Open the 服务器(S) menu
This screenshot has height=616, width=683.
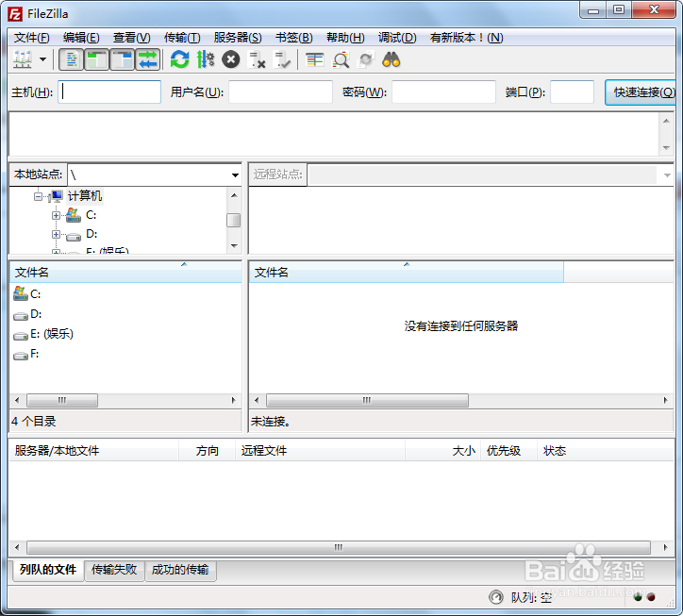pyautogui.click(x=238, y=38)
